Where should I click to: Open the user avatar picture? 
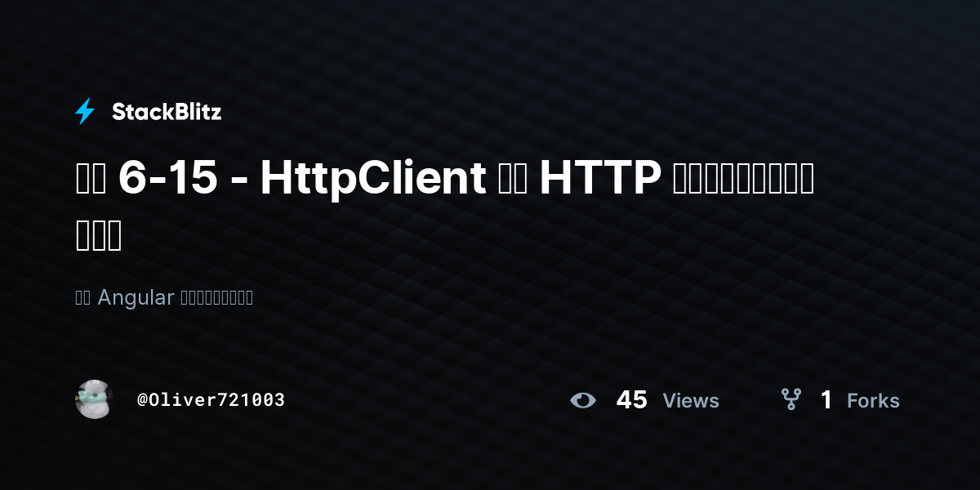pos(94,399)
